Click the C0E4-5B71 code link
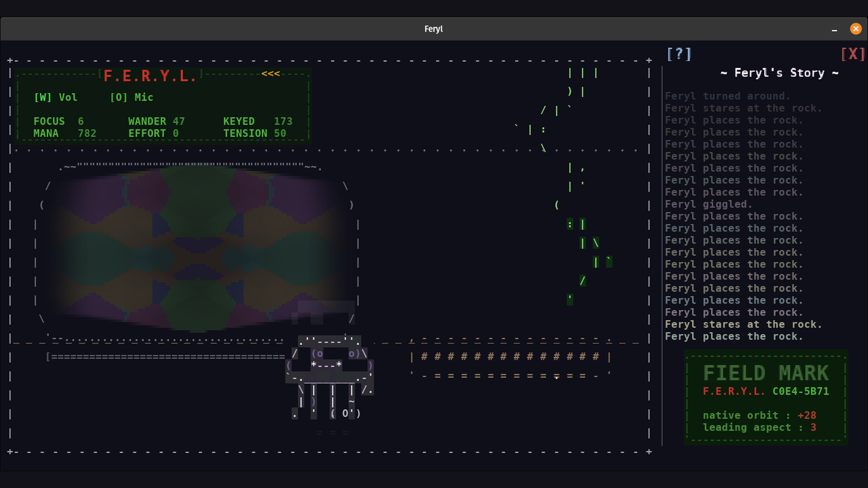Screen dimensions: 868x488 (x=800, y=391)
